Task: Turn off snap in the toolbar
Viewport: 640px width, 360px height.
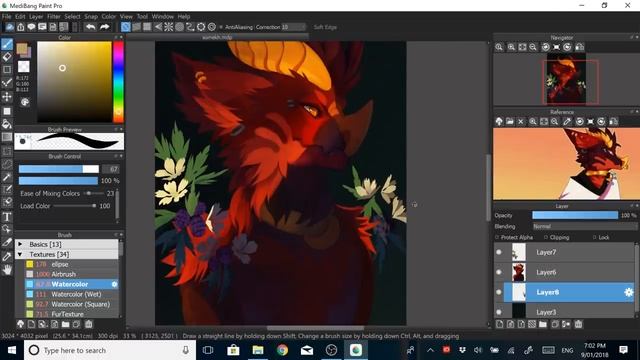Action: (126, 27)
